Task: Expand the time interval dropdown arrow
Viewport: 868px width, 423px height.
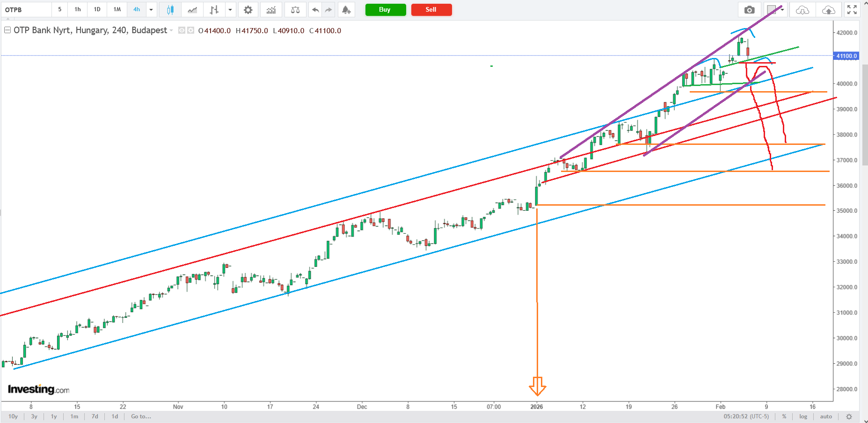Action: [x=151, y=10]
